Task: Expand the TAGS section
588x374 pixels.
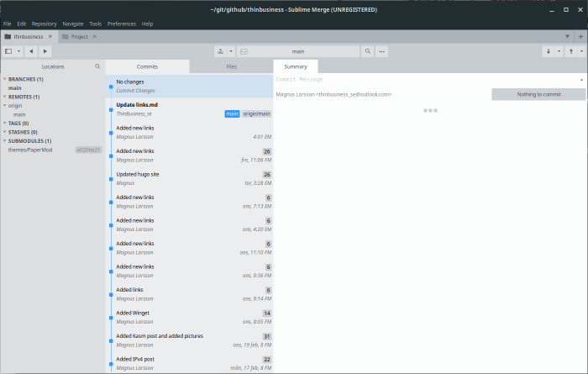Action: pos(4,123)
